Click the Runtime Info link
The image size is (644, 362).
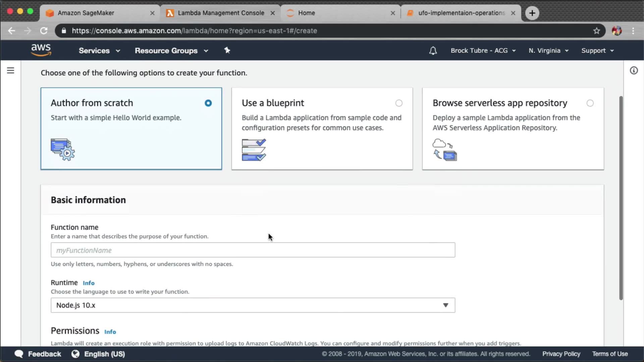(x=89, y=283)
